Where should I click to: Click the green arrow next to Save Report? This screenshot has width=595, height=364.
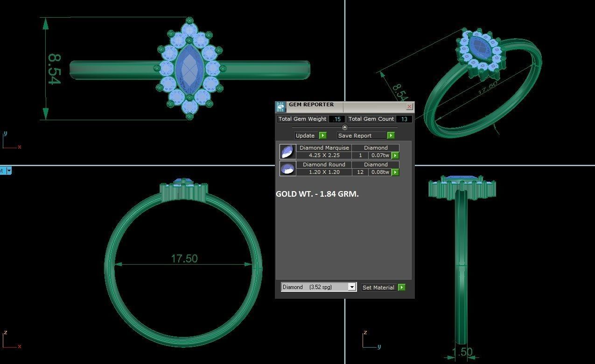click(x=391, y=136)
